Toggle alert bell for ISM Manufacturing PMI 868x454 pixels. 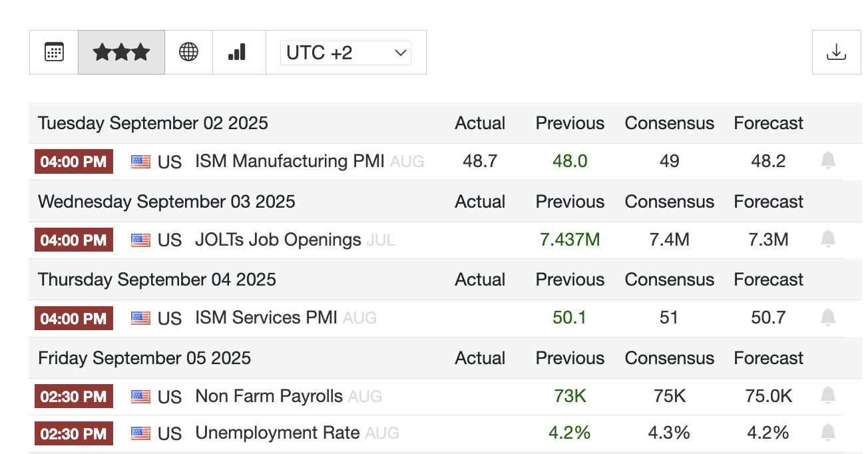pyautogui.click(x=828, y=160)
